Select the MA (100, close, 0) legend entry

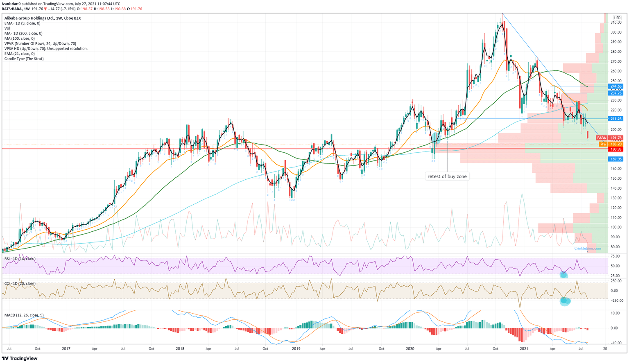pyautogui.click(x=19, y=38)
